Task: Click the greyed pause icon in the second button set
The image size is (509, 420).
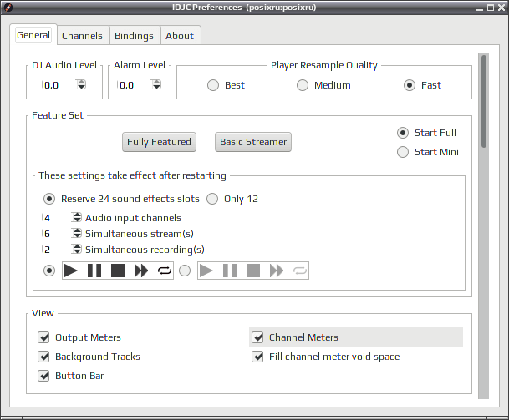Action: coord(230,271)
